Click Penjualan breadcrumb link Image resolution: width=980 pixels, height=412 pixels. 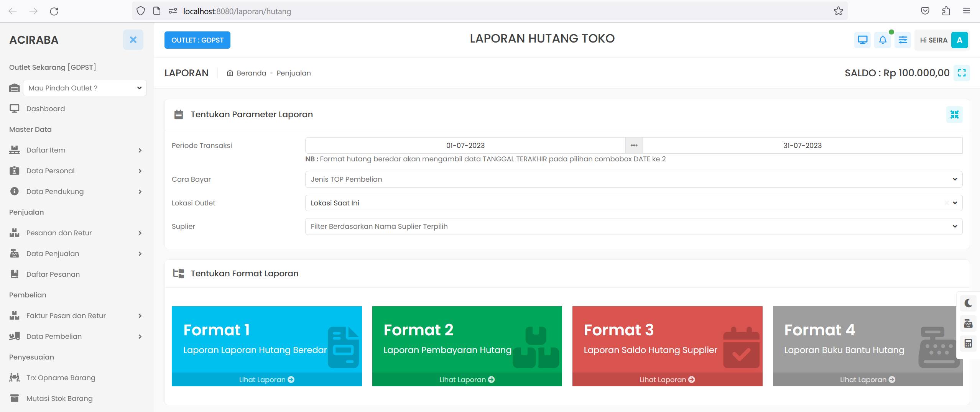[x=294, y=73]
